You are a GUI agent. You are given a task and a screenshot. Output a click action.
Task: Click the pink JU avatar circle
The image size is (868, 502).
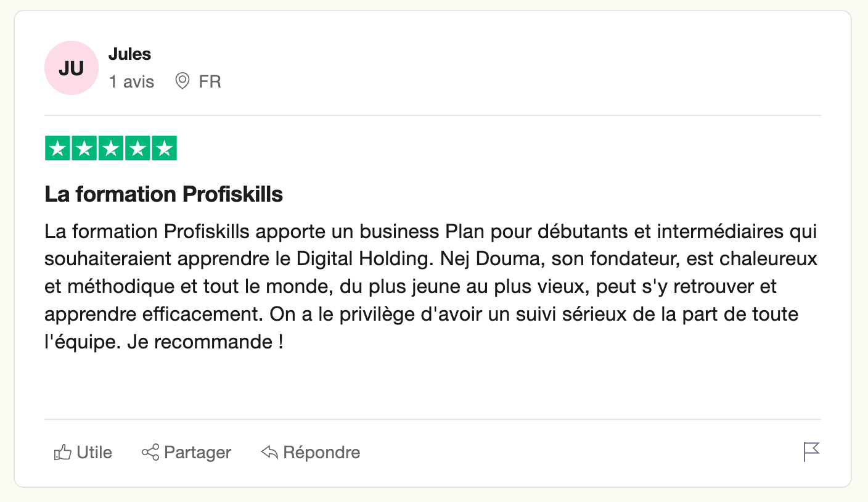point(72,68)
